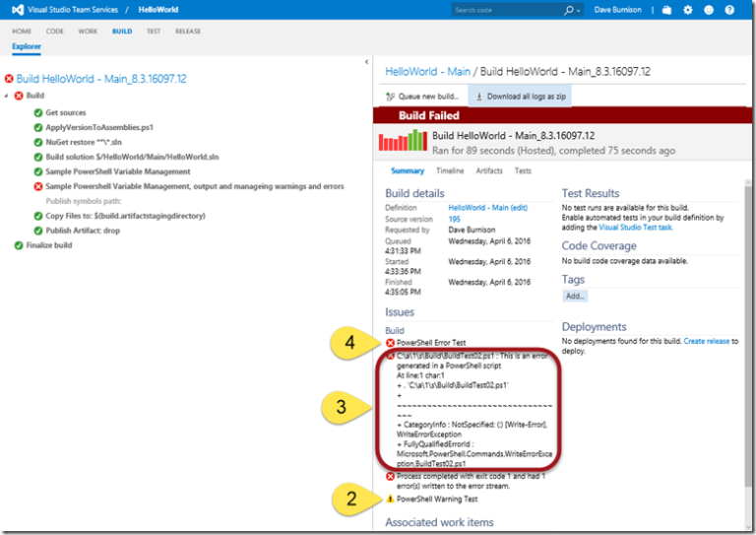Focus the Search code input field
This screenshot has width=756, height=535.
click(x=507, y=10)
